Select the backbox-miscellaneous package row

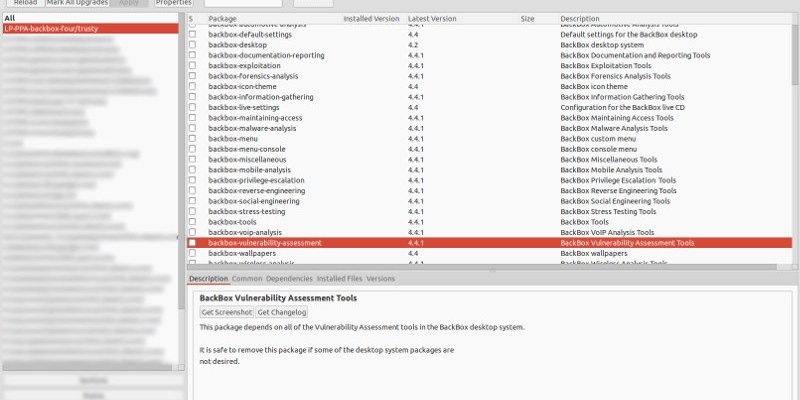[x=490, y=159]
